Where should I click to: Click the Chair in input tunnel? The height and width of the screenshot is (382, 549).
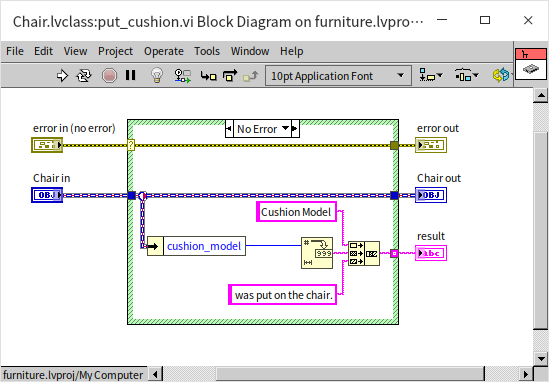coord(132,195)
